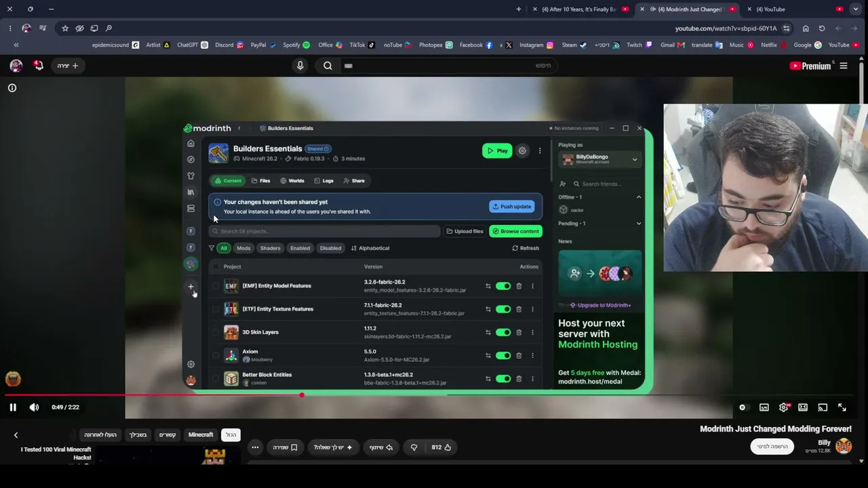Screen dimensions: 868x488
Task: Click the browser home button
Action: (806, 28)
